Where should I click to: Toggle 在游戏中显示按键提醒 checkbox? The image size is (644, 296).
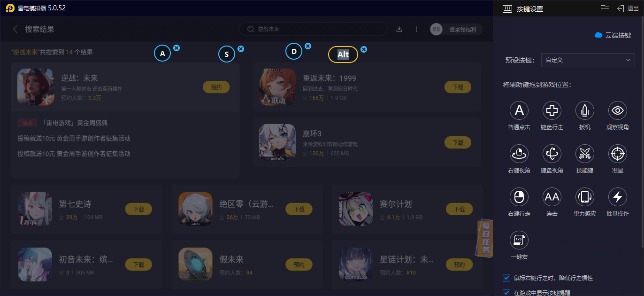tap(506, 292)
